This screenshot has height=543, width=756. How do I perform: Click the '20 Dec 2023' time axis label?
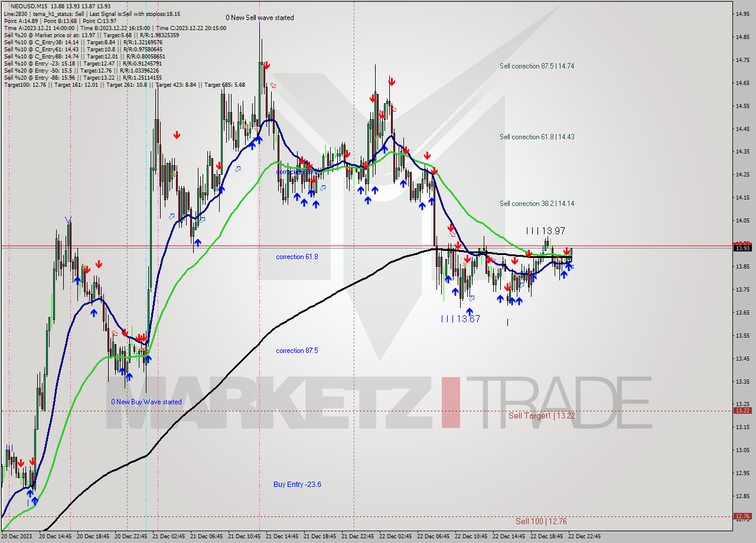(x=16, y=537)
